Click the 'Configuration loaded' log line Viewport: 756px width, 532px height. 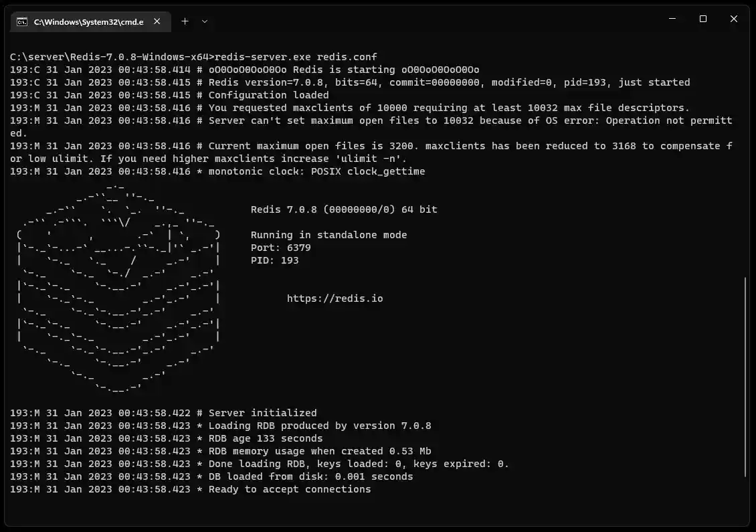click(x=169, y=95)
